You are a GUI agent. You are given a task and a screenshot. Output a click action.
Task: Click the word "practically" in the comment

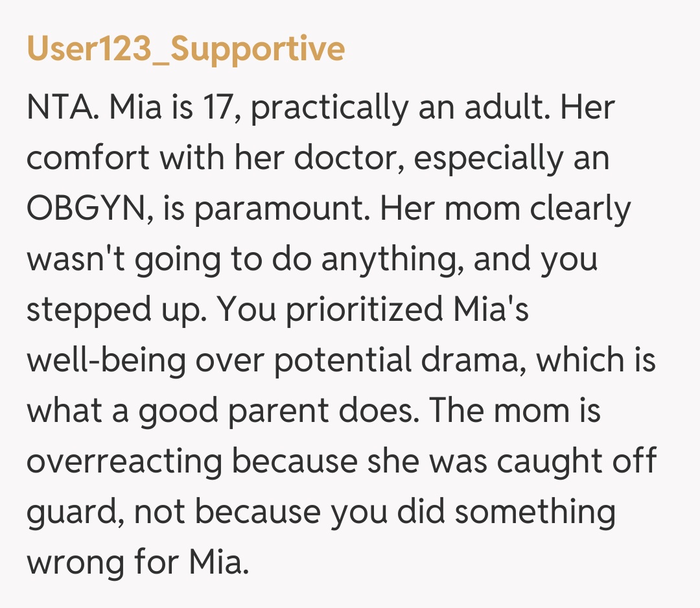coord(330,108)
